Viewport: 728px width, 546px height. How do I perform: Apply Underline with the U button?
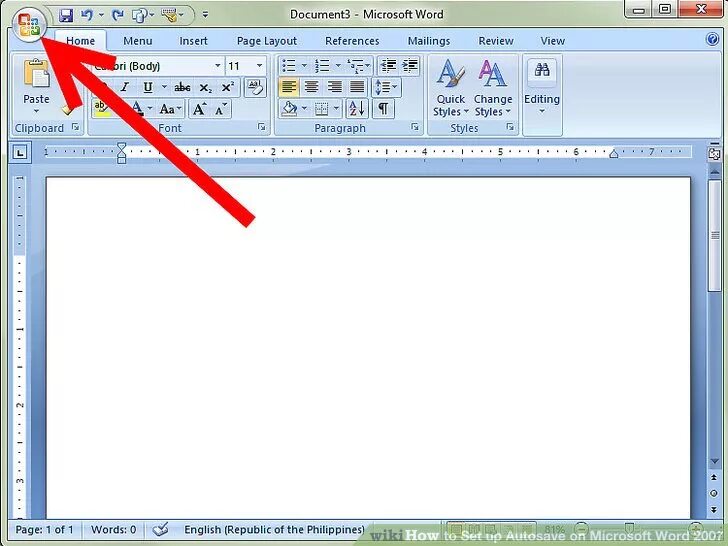coord(148,87)
